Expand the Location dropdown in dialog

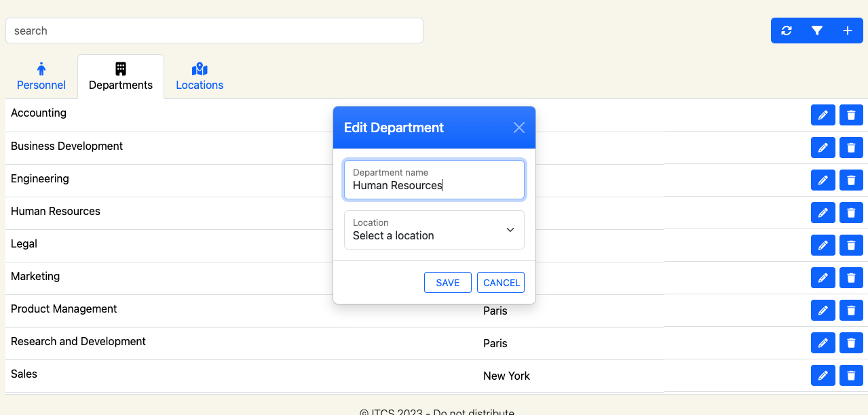pos(434,230)
